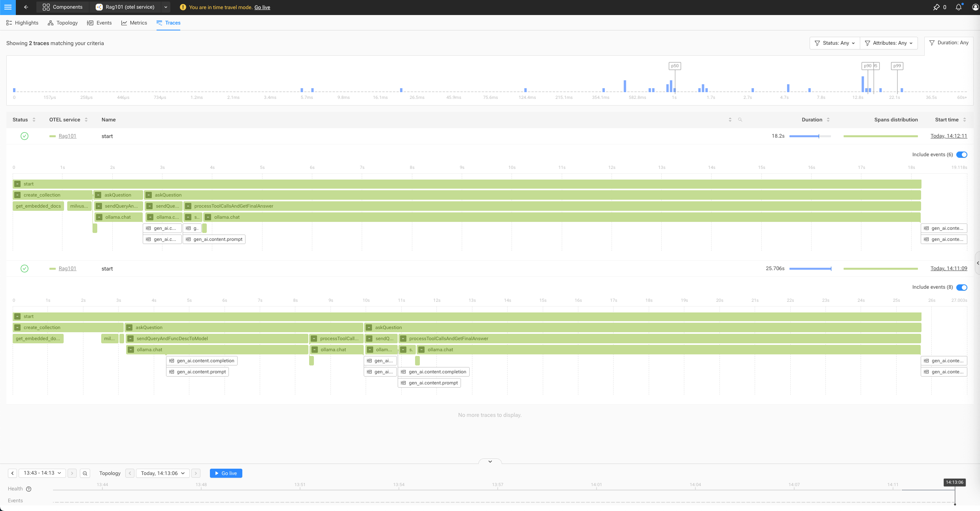
Task: Expand the 13:43 - 14:13 time range dropdown
Action: click(x=42, y=473)
